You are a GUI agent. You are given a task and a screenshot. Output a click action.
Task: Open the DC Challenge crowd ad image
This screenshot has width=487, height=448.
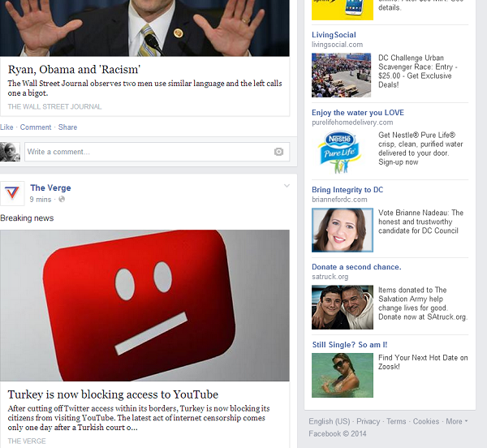342,75
